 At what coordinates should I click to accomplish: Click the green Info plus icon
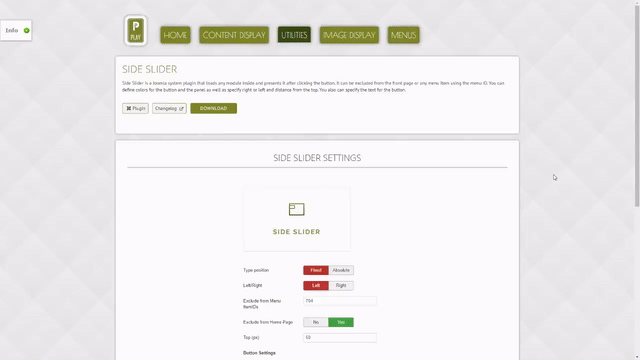[27, 31]
